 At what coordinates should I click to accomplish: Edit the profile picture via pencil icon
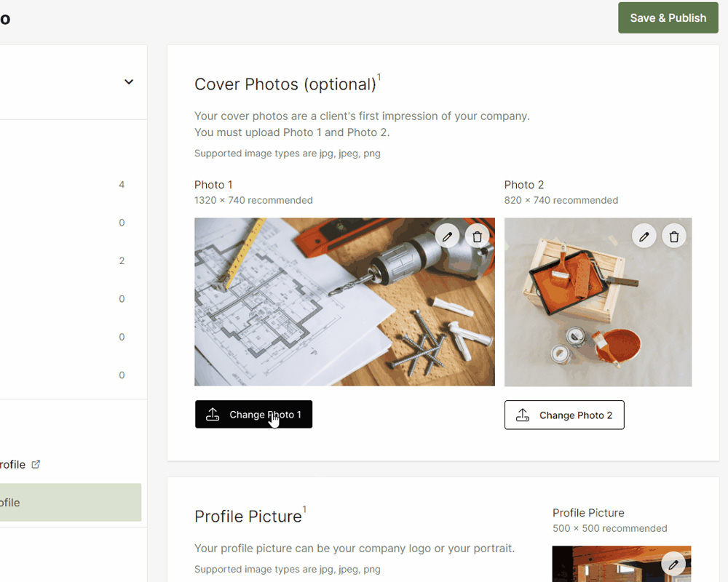673,565
